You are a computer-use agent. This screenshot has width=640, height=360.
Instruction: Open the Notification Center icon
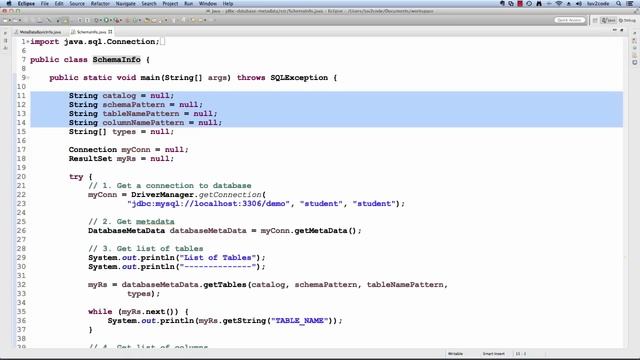point(630,4)
